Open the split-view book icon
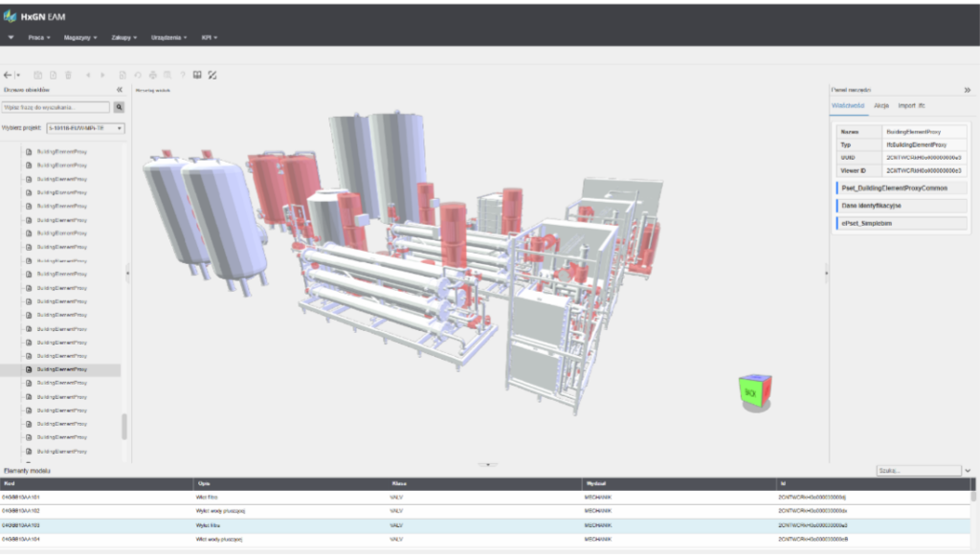This screenshot has width=980, height=555. click(197, 75)
